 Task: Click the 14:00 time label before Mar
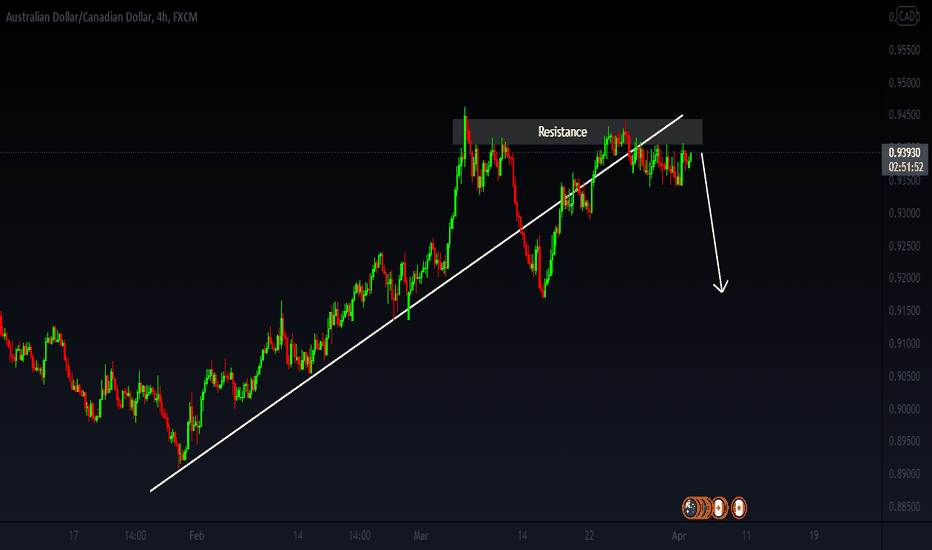(359, 536)
